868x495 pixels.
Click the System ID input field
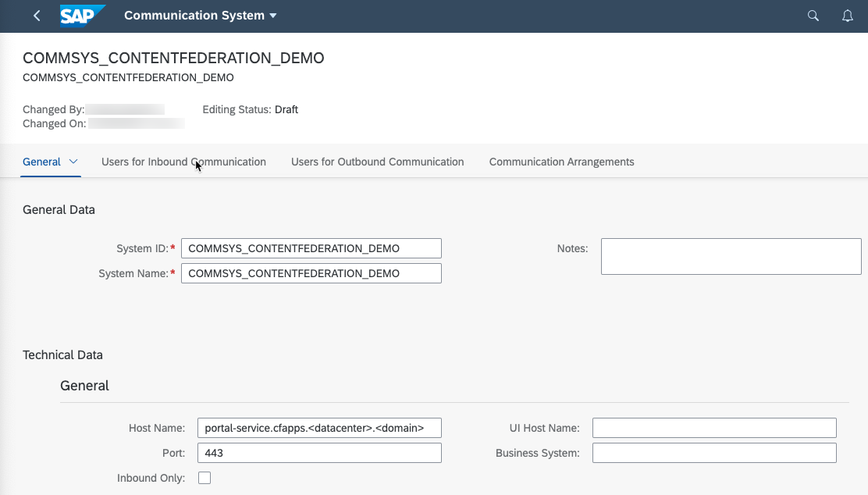point(311,248)
